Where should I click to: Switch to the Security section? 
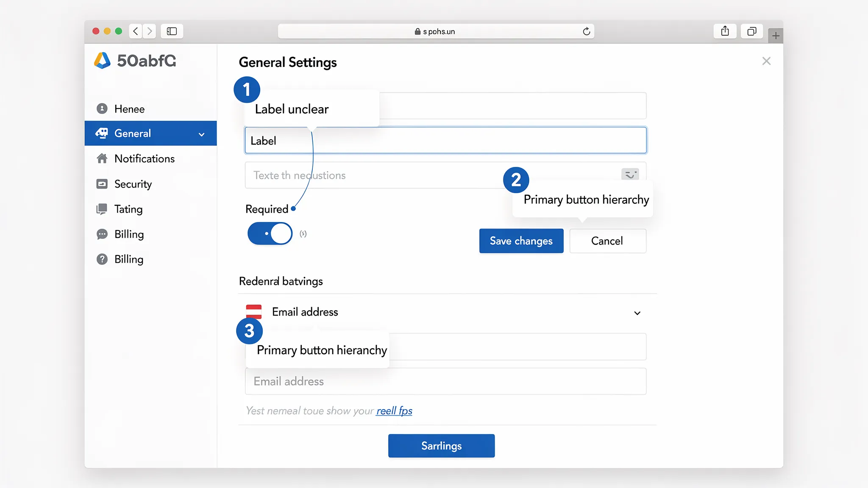(132, 184)
